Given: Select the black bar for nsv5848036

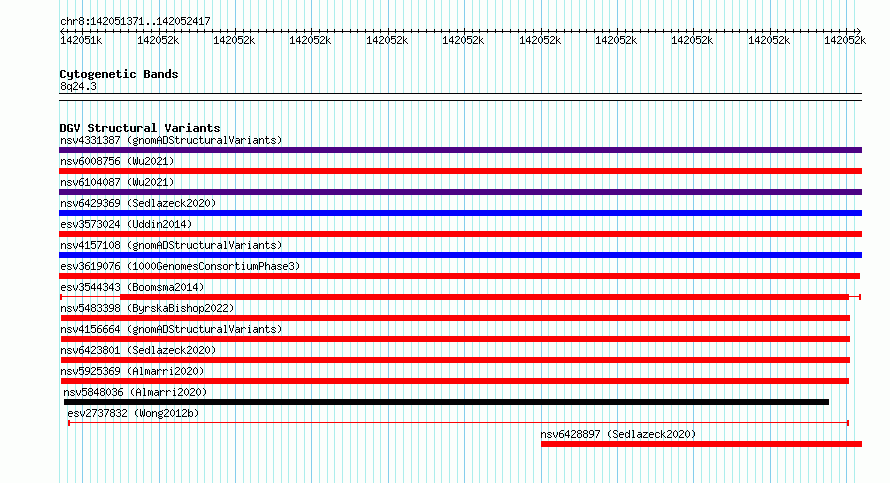Looking at the screenshot, I should [x=446, y=402].
